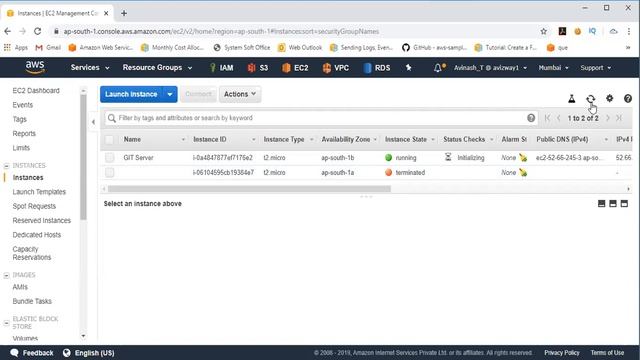Collapse the ELASTIC BLOCK STORE section
640x360 pixels.
(x=7, y=323)
